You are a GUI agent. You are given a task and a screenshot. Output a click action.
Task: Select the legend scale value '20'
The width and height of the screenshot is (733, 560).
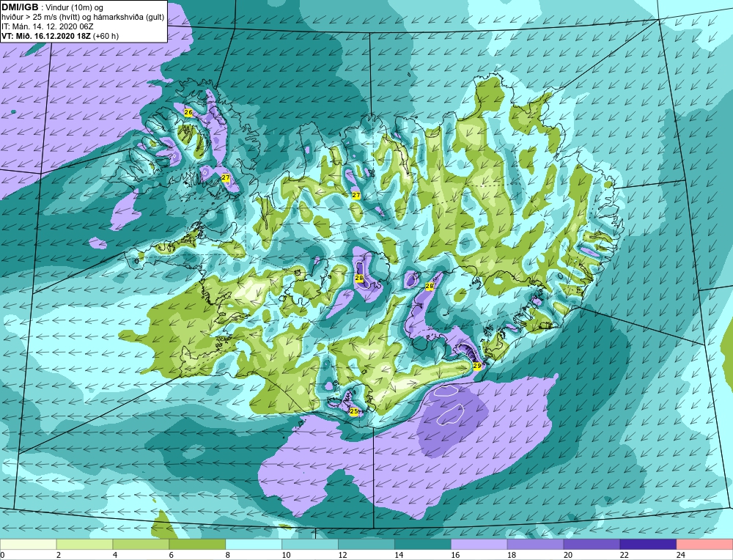click(x=568, y=555)
